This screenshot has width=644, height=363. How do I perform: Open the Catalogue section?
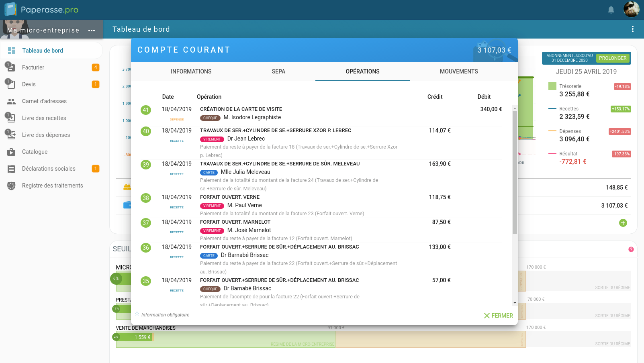pos(35,151)
